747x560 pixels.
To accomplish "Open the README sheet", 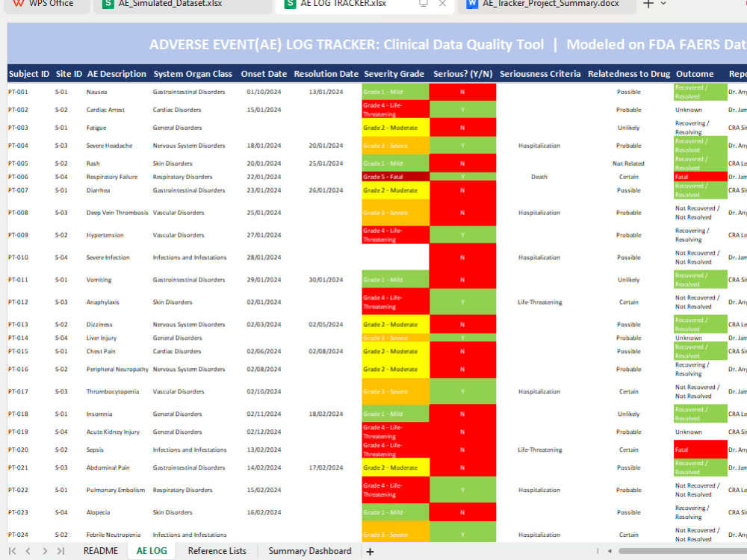I will 101,551.
